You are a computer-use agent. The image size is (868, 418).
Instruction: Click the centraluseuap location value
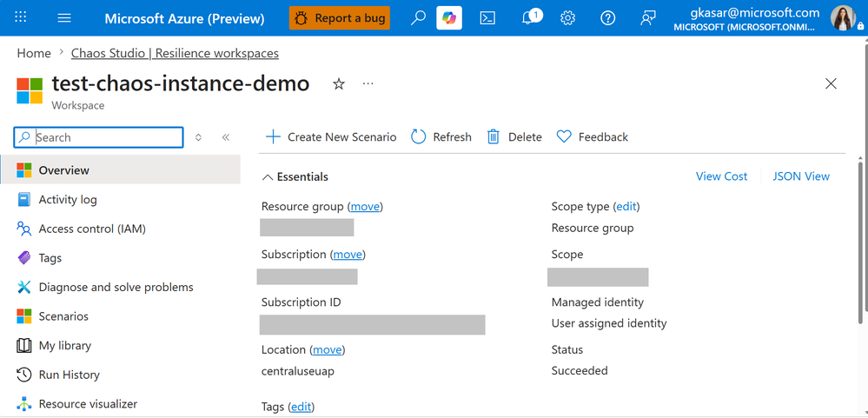(298, 371)
